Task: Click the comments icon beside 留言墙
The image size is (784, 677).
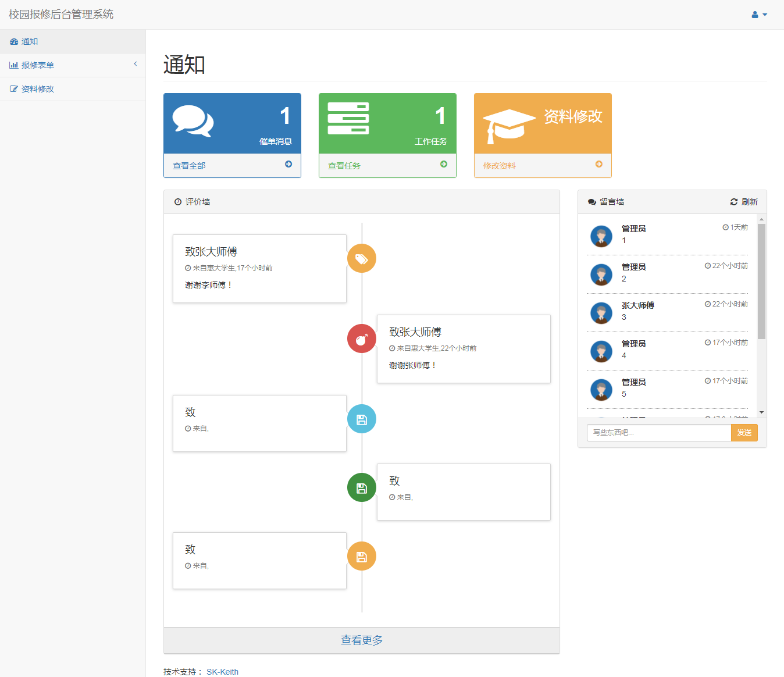Action: [592, 202]
